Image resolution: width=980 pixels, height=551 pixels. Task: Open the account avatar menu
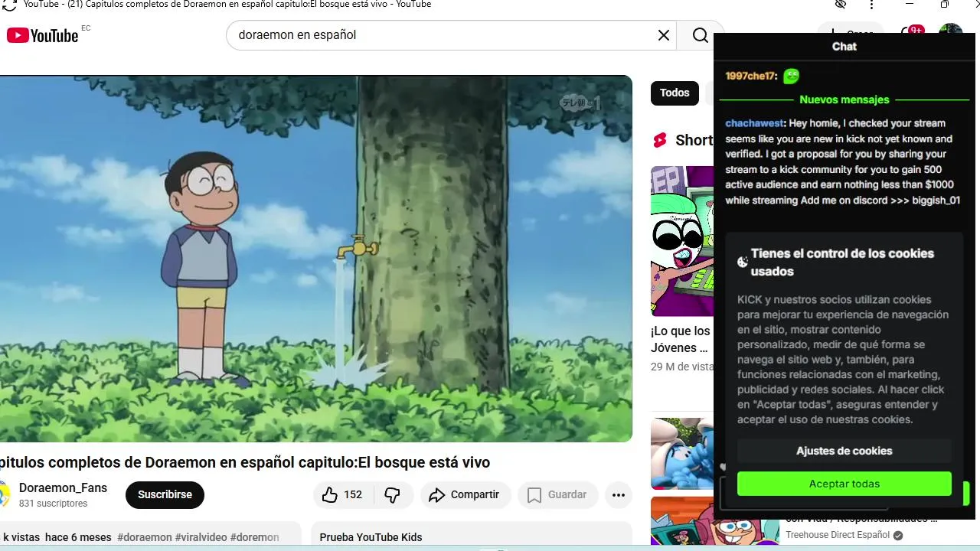pos(951,29)
